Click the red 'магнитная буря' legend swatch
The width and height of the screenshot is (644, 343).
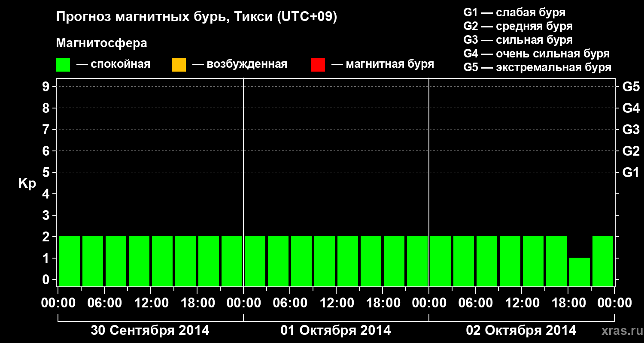coord(318,65)
